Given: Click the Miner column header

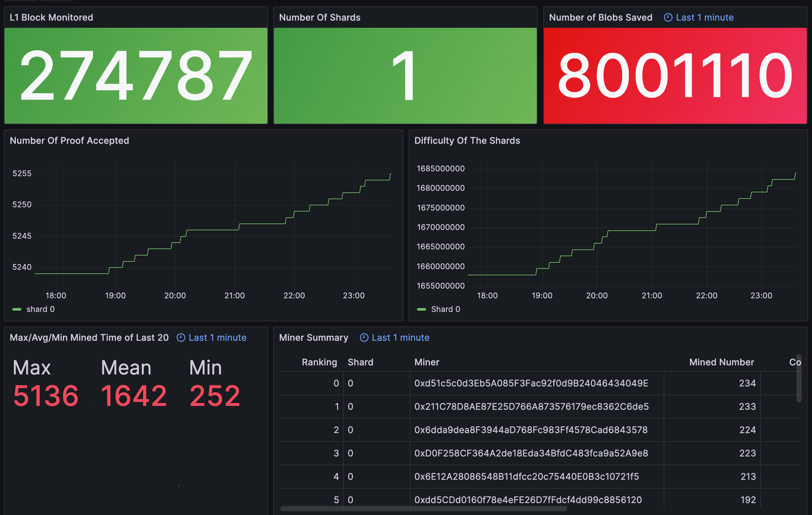Looking at the screenshot, I should tap(427, 362).
